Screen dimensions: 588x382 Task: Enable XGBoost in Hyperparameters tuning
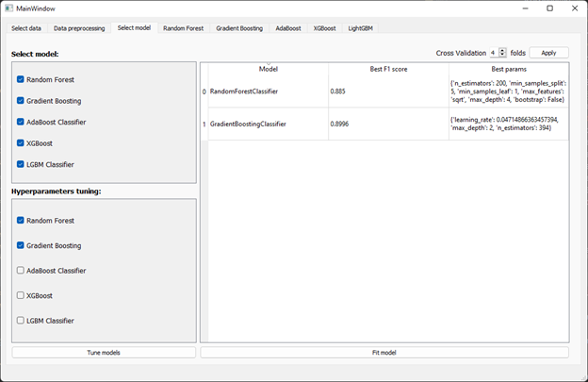(21, 295)
